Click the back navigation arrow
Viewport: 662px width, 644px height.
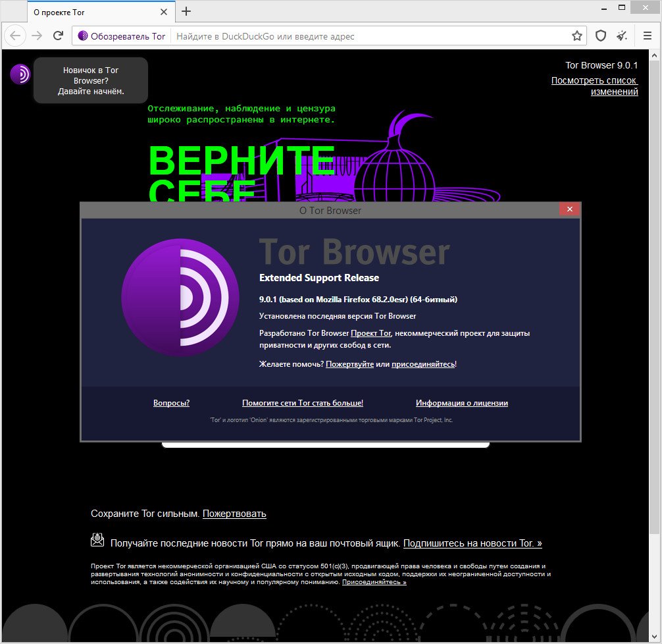tap(16, 36)
